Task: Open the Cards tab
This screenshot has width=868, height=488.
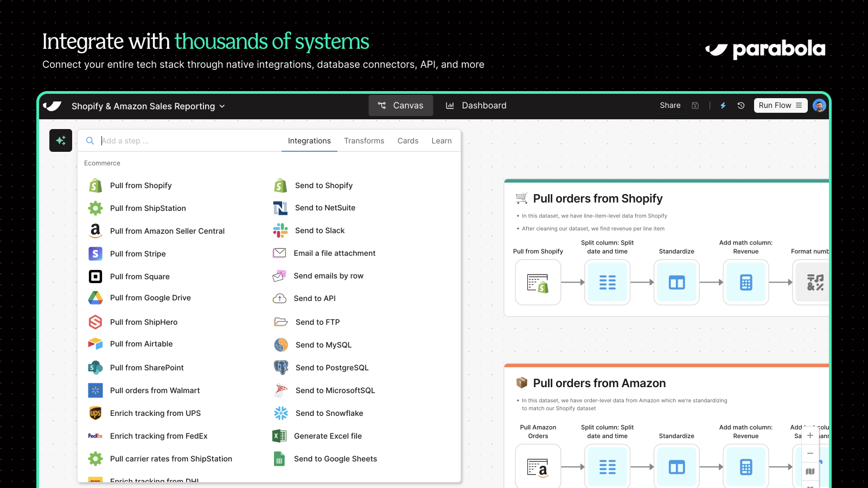Action: tap(408, 140)
